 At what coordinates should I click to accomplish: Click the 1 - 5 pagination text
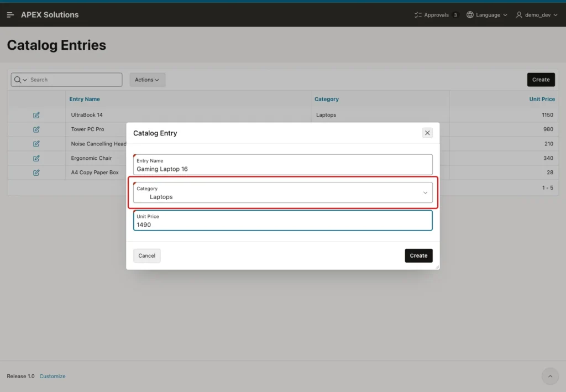(x=547, y=187)
